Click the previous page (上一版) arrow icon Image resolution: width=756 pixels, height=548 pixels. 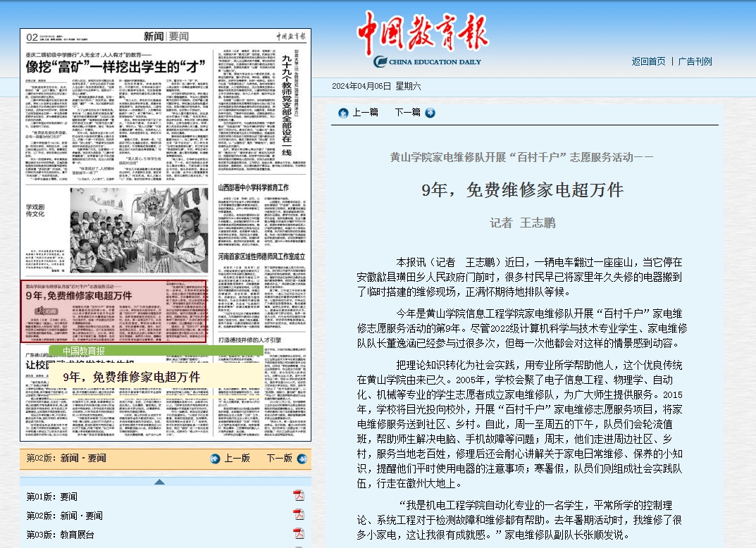point(215,459)
